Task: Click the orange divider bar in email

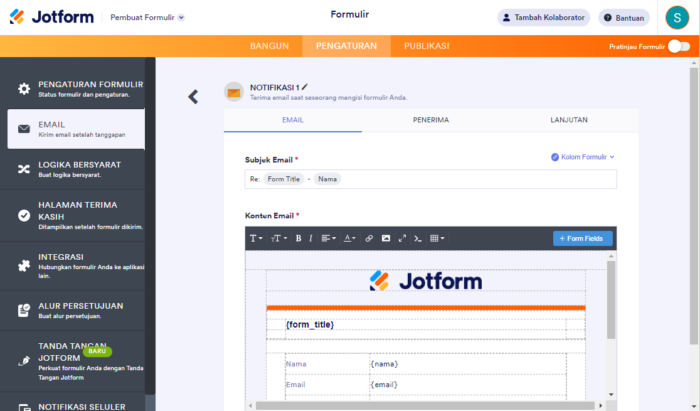Action: tap(426, 308)
